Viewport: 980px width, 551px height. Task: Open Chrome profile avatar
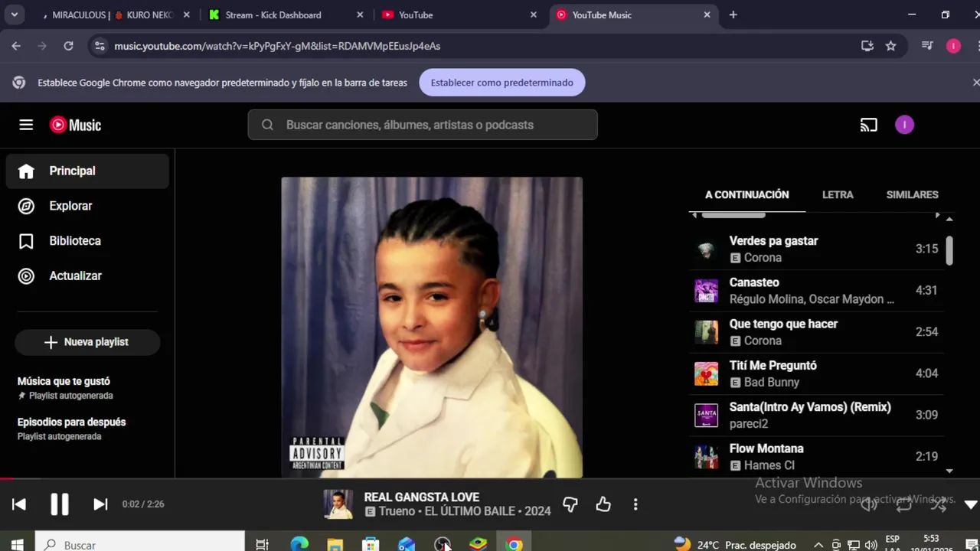pos(953,46)
